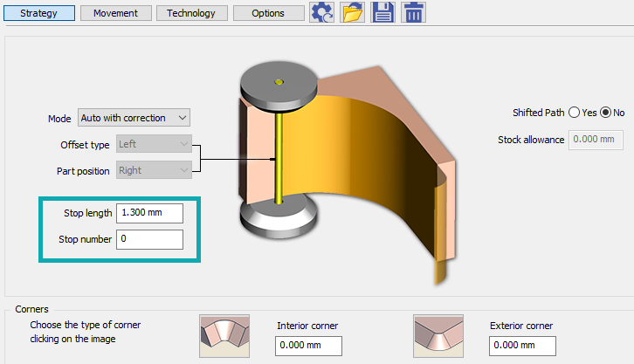Select No for Shifted Path
This screenshot has width=634, height=364.
[x=605, y=113]
